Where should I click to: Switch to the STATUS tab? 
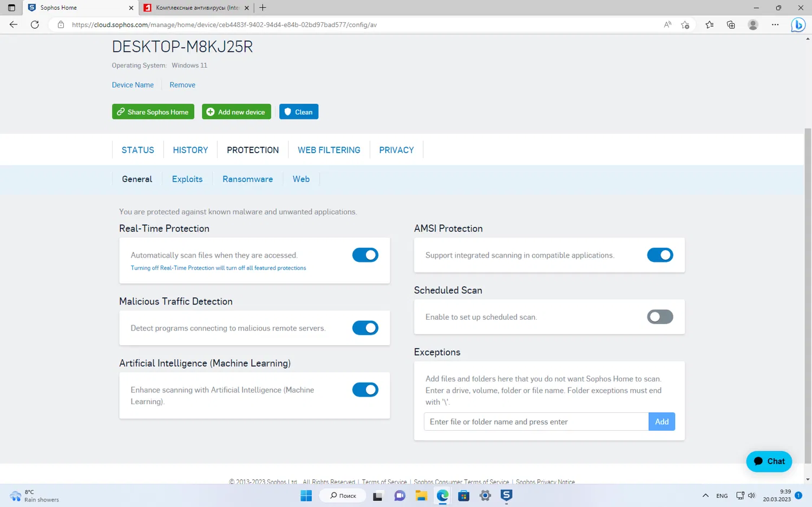pyautogui.click(x=138, y=150)
